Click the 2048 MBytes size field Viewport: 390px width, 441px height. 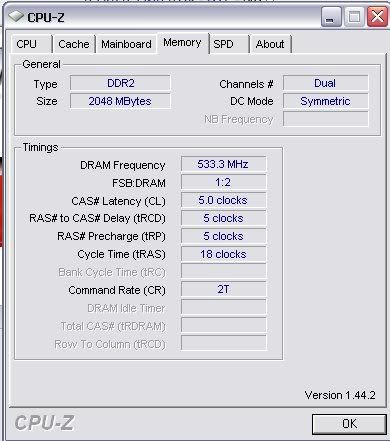pos(120,101)
